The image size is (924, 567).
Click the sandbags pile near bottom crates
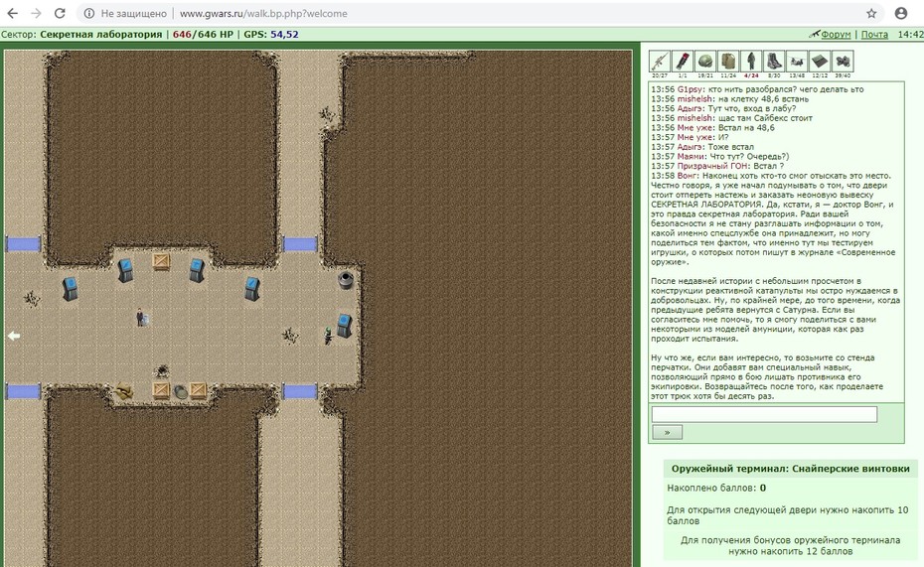point(124,391)
